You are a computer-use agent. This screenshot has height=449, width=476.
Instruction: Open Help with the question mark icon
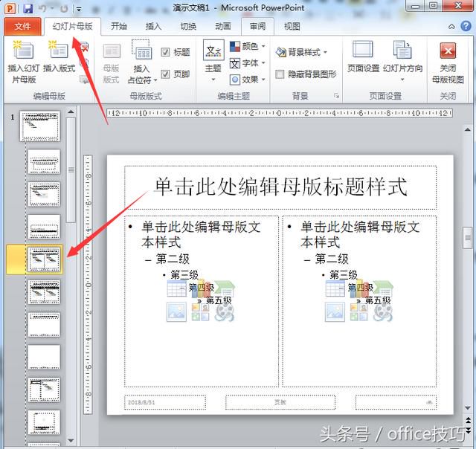(466, 27)
